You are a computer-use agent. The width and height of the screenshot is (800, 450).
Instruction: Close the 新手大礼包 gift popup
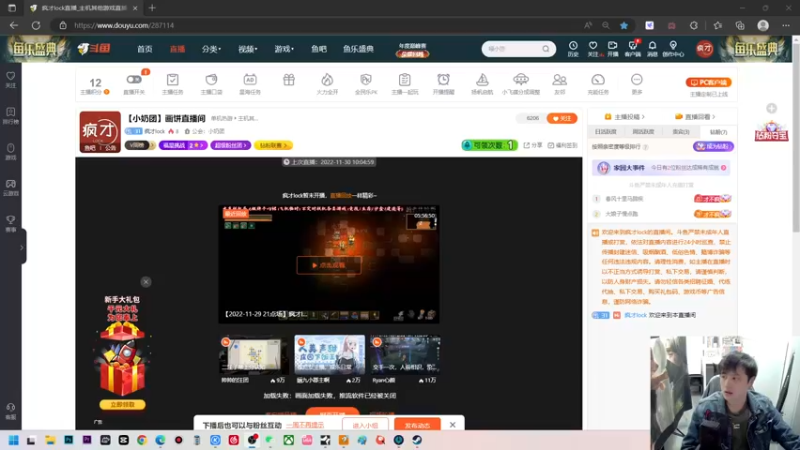[x=146, y=282]
